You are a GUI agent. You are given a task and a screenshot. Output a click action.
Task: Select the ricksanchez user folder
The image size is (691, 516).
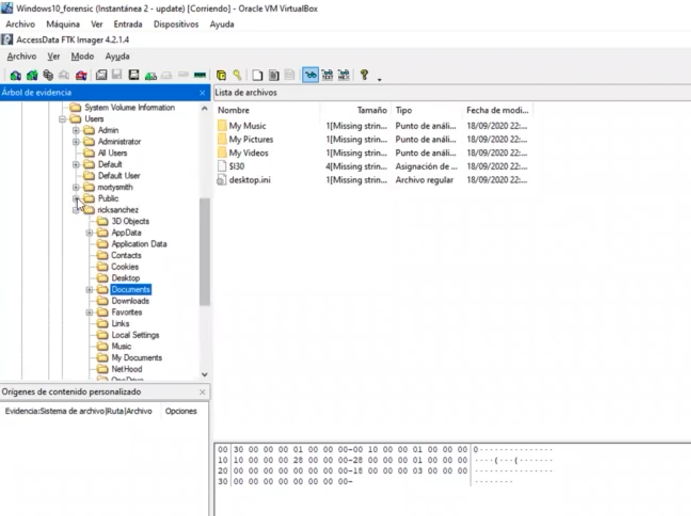point(118,210)
